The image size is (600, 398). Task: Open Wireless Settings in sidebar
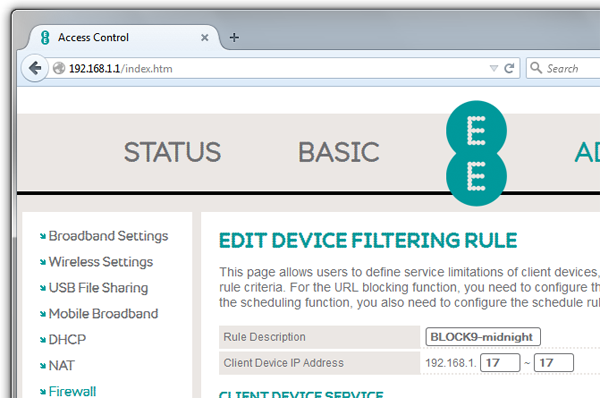click(101, 262)
